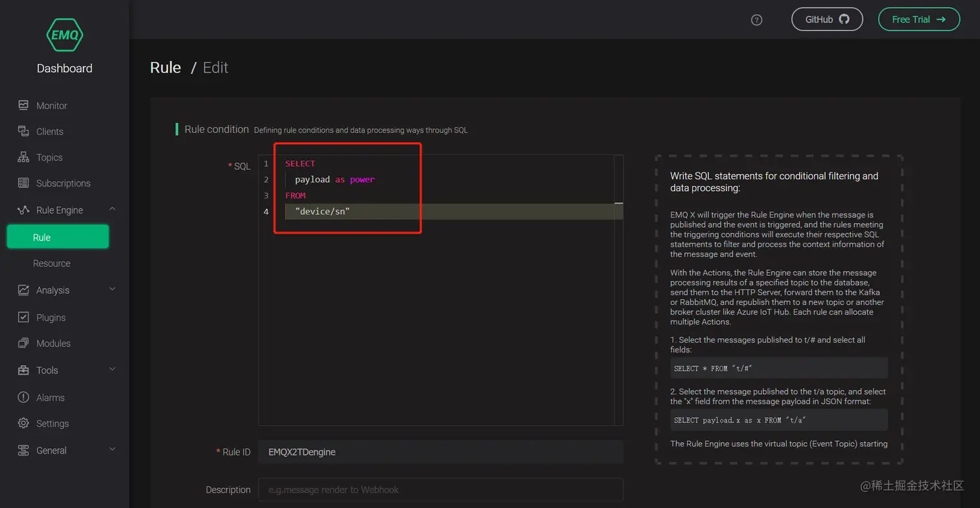Open the Plugins label

click(51, 318)
